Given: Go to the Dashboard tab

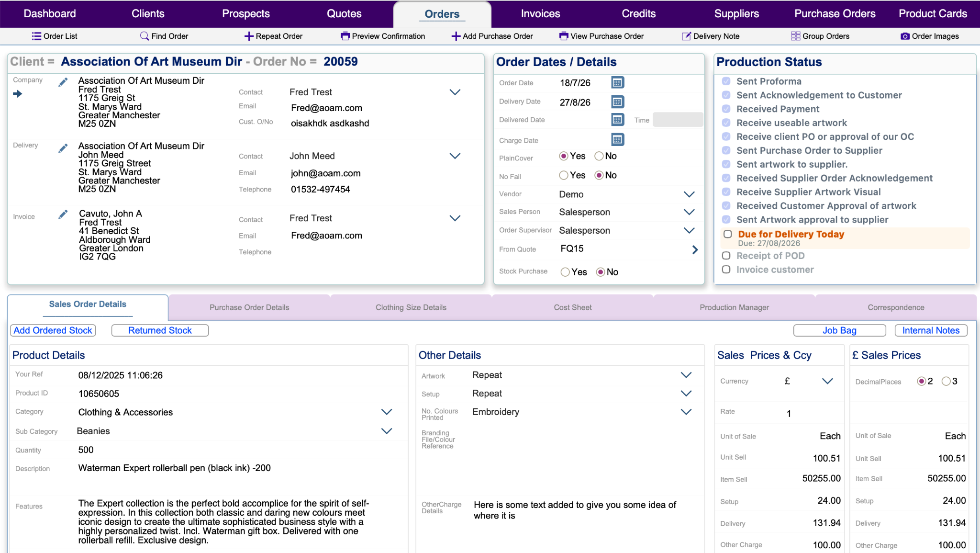Looking at the screenshot, I should 50,14.
